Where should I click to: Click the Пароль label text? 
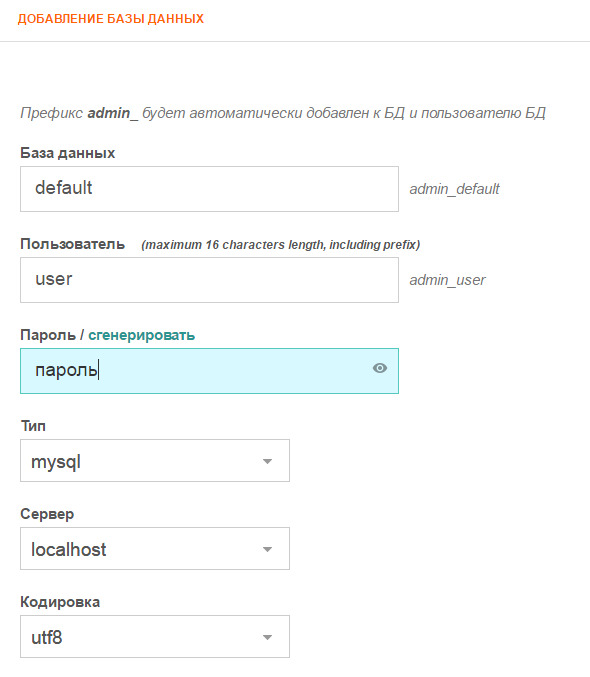(48, 335)
